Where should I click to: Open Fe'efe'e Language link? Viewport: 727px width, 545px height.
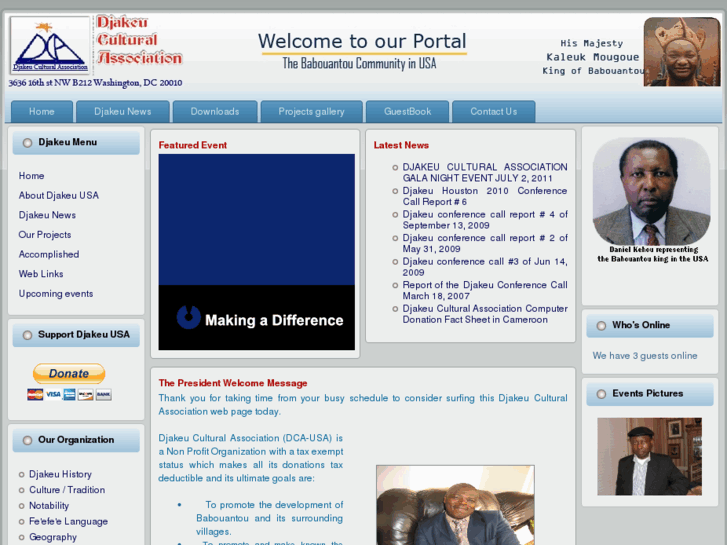coord(69,521)
